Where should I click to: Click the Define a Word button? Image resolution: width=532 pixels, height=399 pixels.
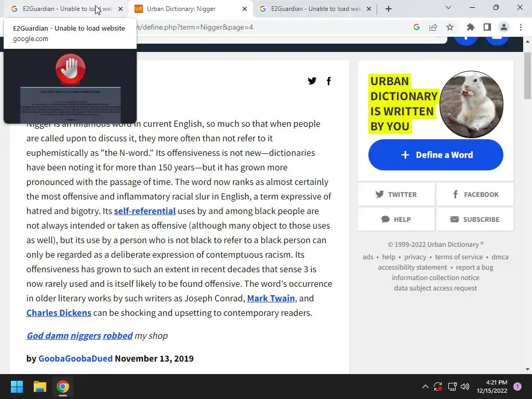(x=436, y=155)
